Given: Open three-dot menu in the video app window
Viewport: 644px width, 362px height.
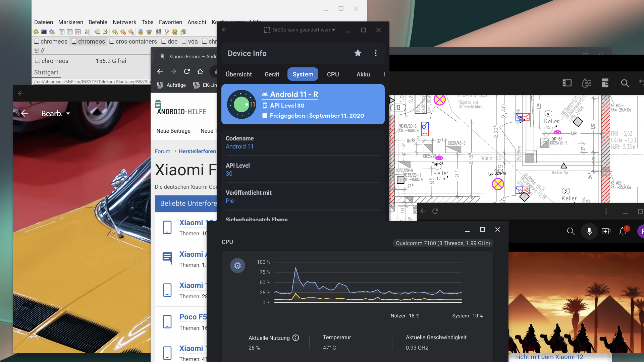Looking at the screenshot, I should (x=606, y=211).
